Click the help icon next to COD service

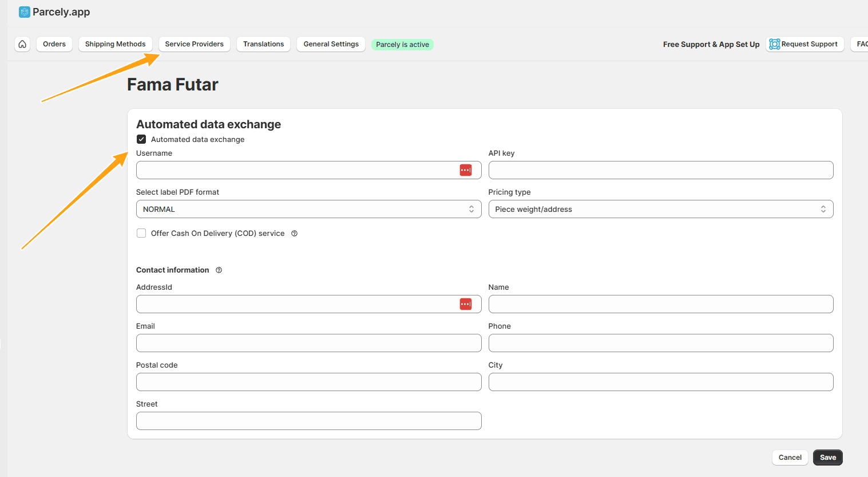point(294,234)
